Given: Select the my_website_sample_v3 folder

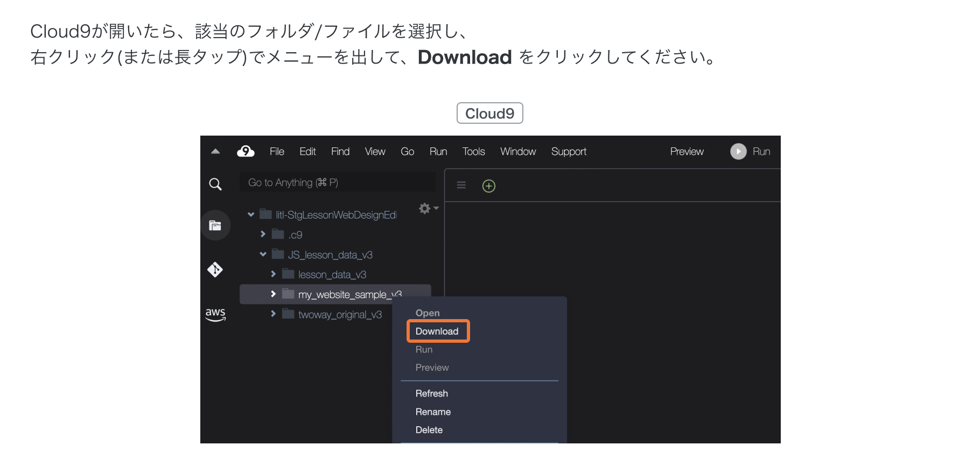Looking at the screenshot, I should [345, 294].
